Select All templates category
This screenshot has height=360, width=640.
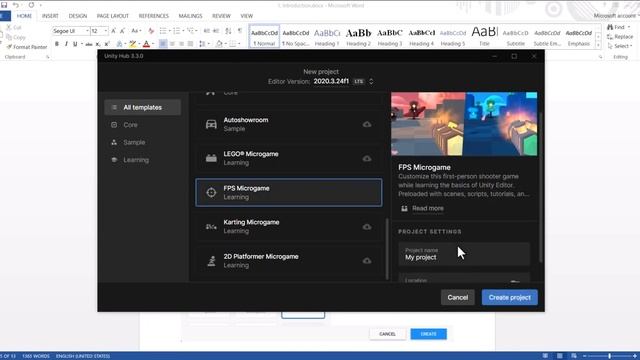(142, 107)
